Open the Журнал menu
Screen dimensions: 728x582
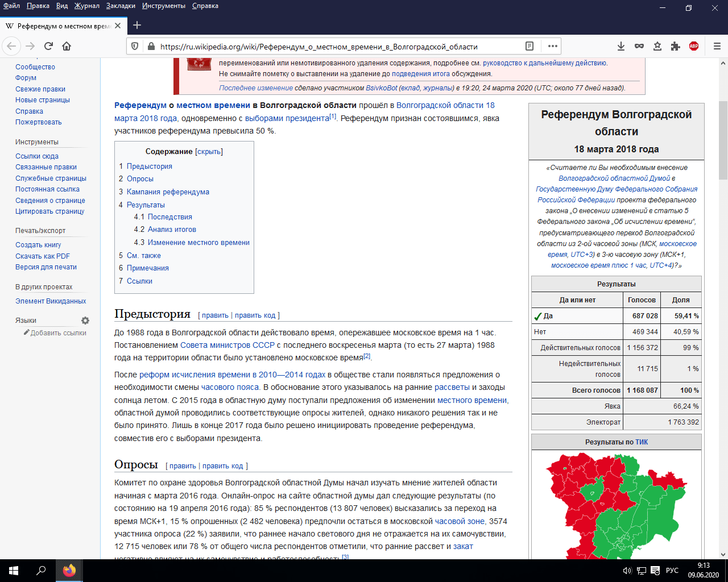coord(87,6)
